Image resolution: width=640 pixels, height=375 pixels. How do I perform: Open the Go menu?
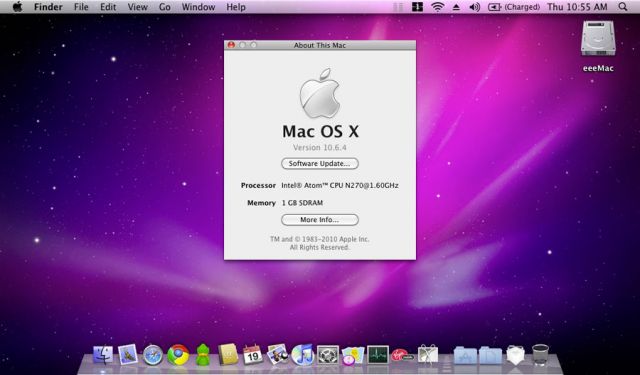[x=164, y=7]
